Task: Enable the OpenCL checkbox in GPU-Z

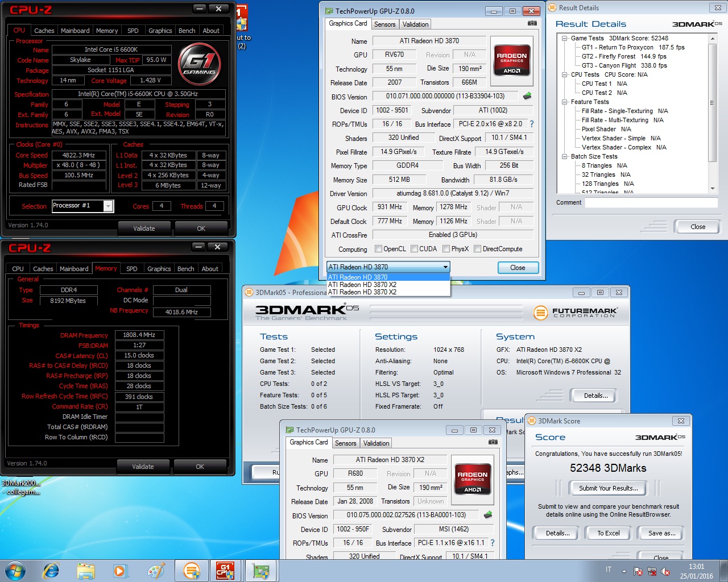Action: tap(379, 249)
